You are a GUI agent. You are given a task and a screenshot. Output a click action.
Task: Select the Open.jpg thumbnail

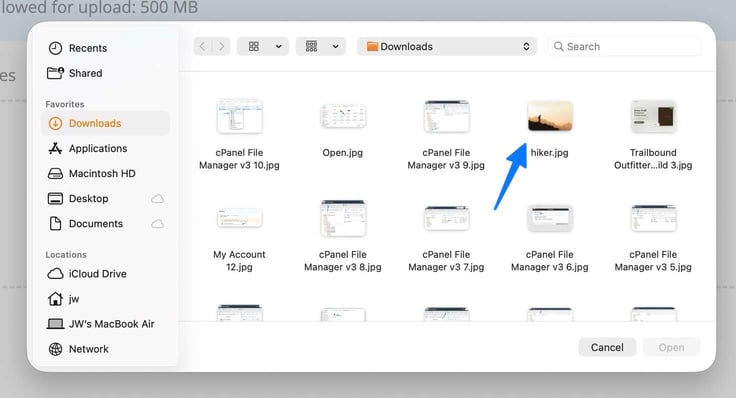(343, 116)
